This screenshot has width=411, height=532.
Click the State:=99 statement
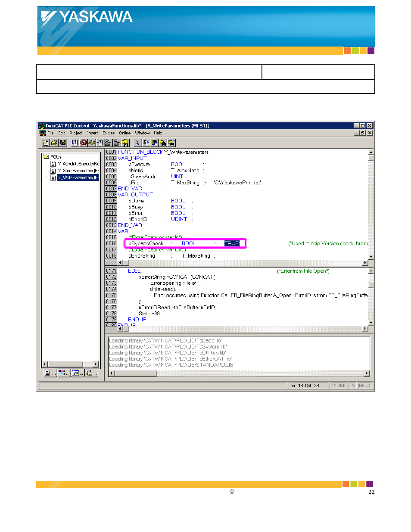click(149, 314)
